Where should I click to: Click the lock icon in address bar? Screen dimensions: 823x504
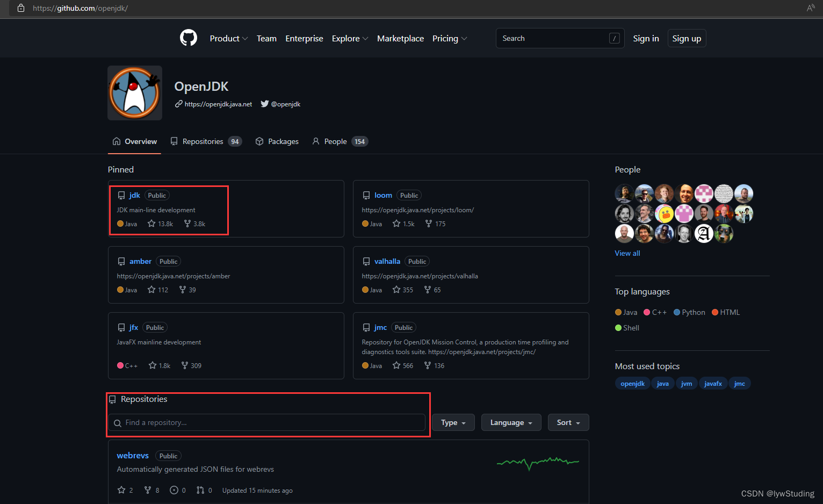click(21, 8)
